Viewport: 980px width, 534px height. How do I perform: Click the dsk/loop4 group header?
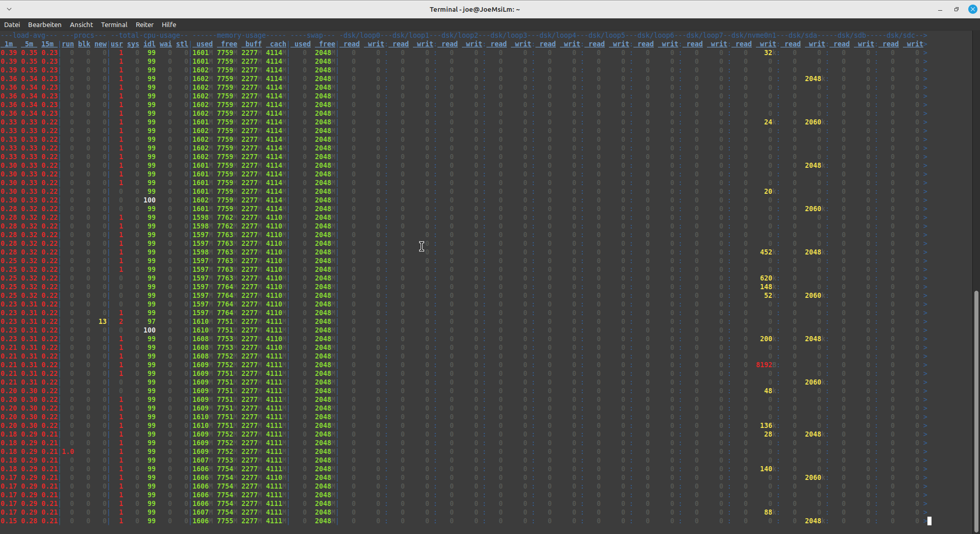point(558,35)
